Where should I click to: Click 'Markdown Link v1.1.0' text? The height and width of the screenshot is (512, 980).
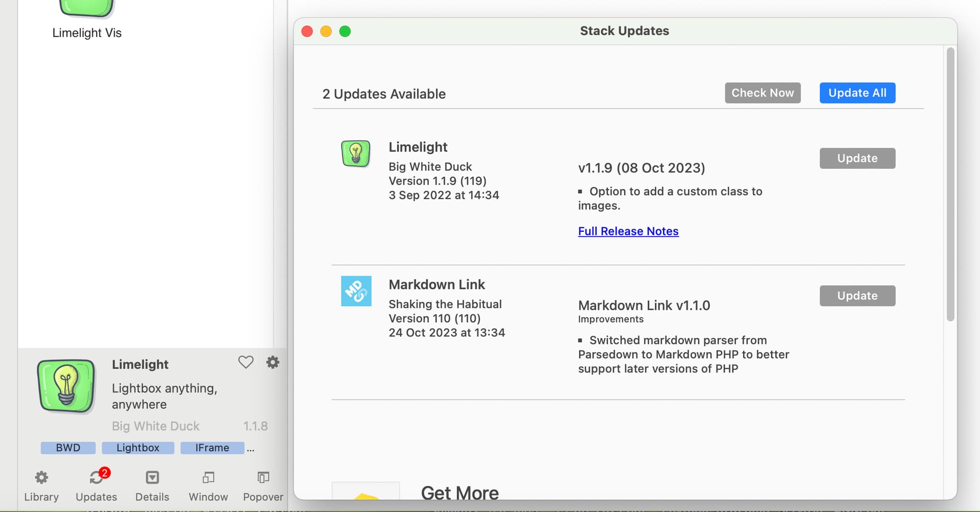point(644,305)
